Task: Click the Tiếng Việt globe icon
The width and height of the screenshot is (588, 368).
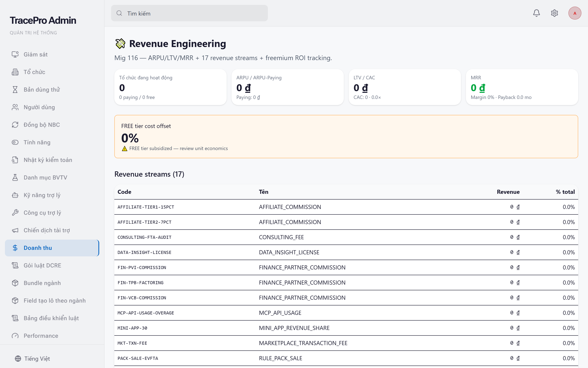Action: [18, 359]
